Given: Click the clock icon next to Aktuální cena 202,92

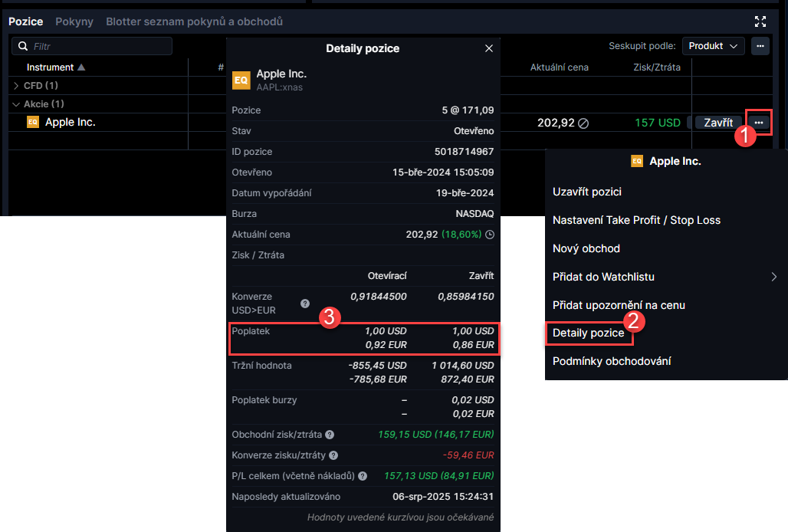Looking at the screenshot, I should click(x=490, y=235).
